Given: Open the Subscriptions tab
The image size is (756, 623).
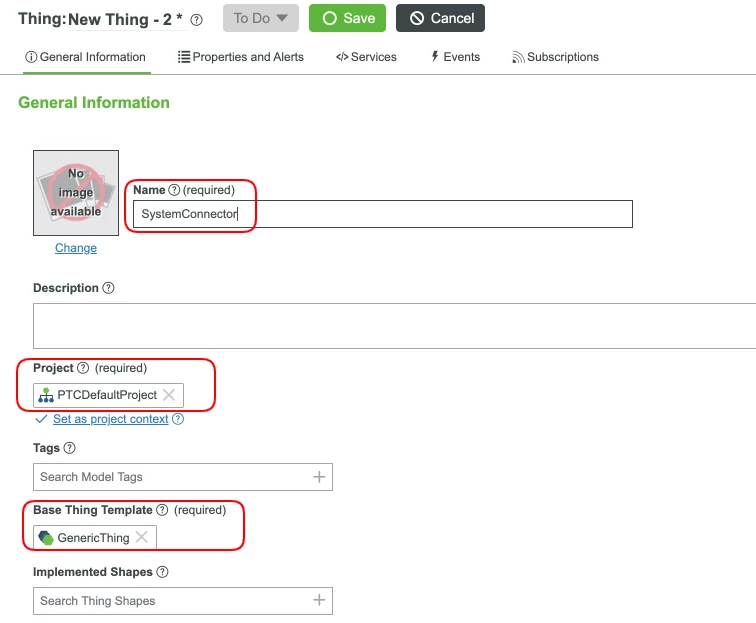Looking at the screenshot, I should (555, 57).
